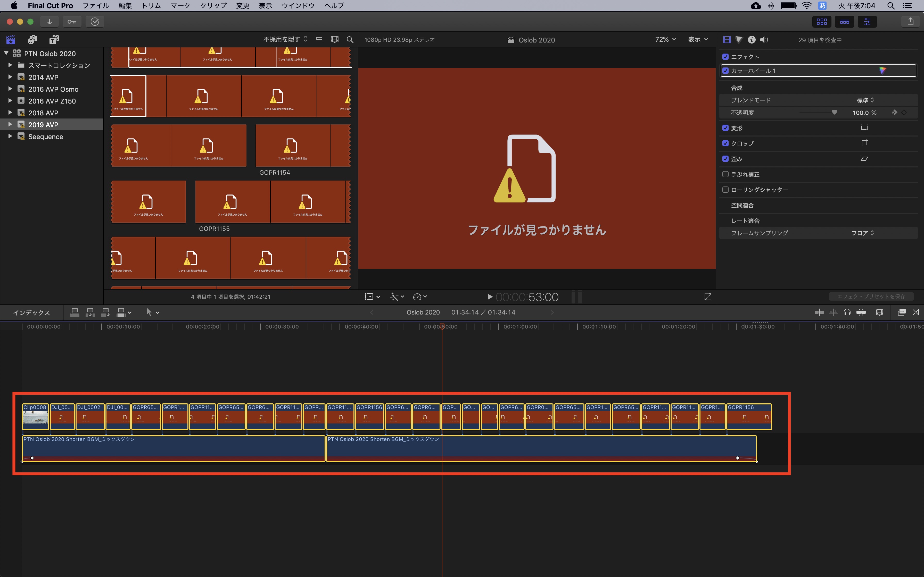Click the Import Media arrow icon
Image resolution: width=924 pixels, height=577 pixels.
(x=49, y=22)
